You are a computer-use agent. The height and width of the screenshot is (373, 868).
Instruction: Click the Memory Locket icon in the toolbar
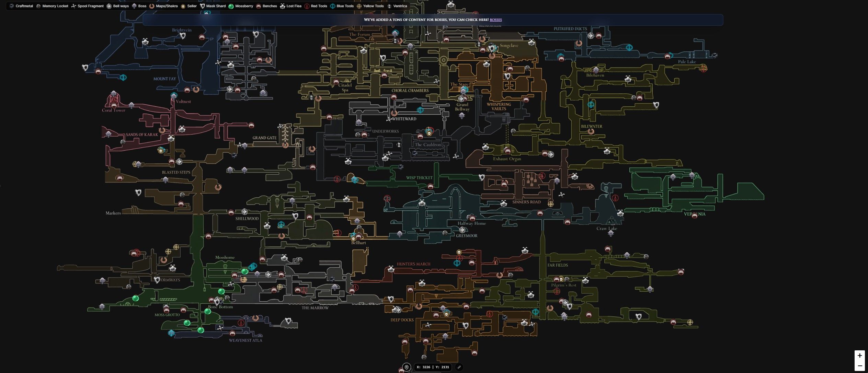coord(38,6)
